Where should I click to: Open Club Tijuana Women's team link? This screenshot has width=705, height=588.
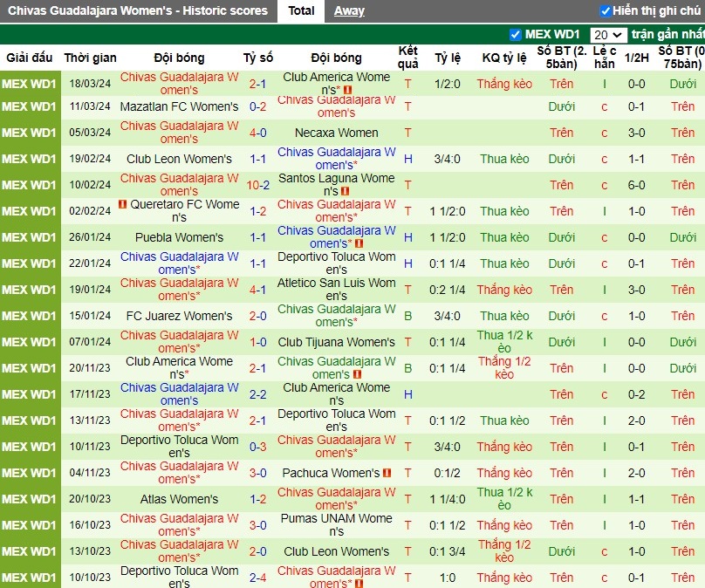click(x=336, y=342)
